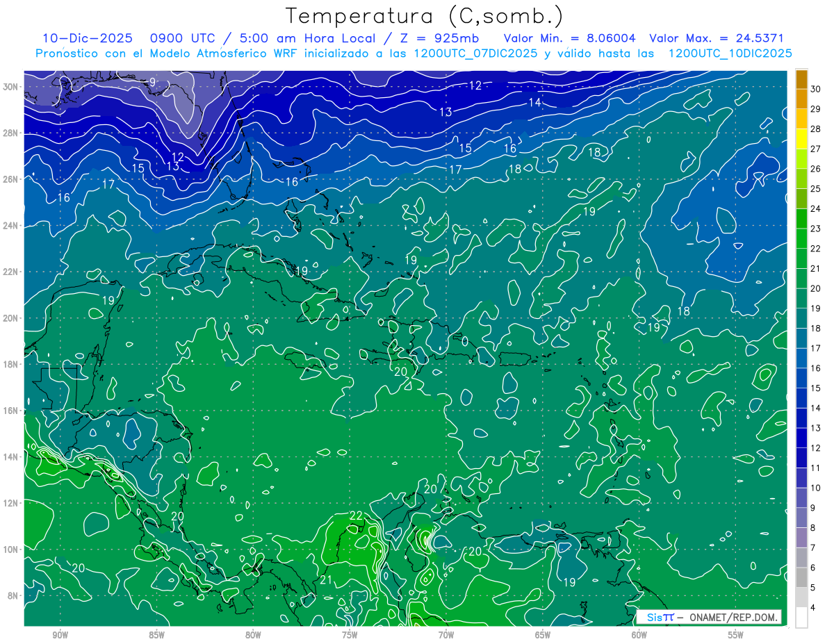Viewport: 834px width, 644px height.
Task: Click the "18N" latitude axis label
Action: point(12,364)
